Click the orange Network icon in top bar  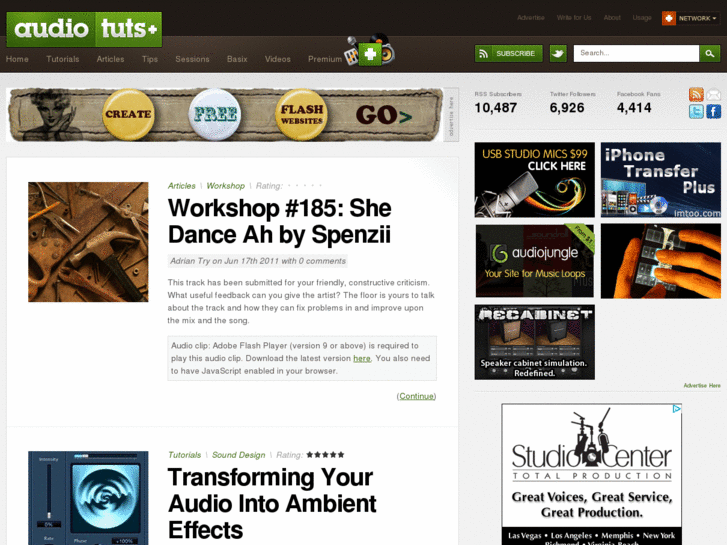(669, 18)
